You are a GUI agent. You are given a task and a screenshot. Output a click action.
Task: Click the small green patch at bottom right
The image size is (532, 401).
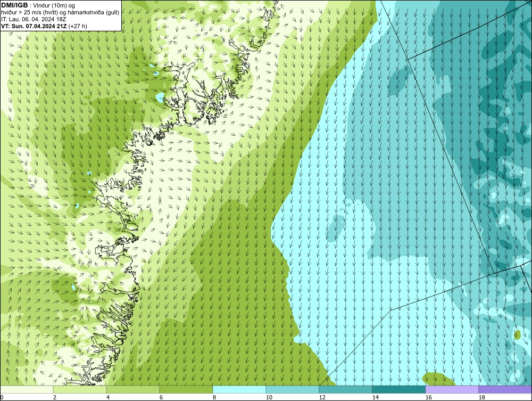coord(438,379)
